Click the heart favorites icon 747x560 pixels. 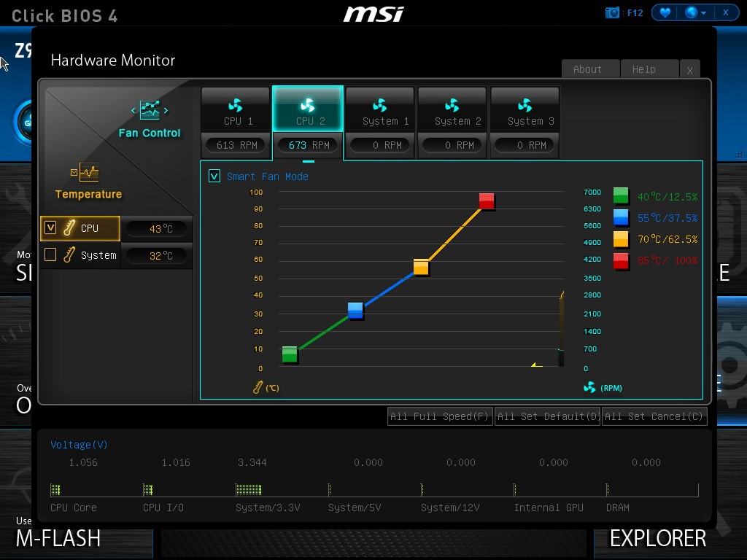665,12
